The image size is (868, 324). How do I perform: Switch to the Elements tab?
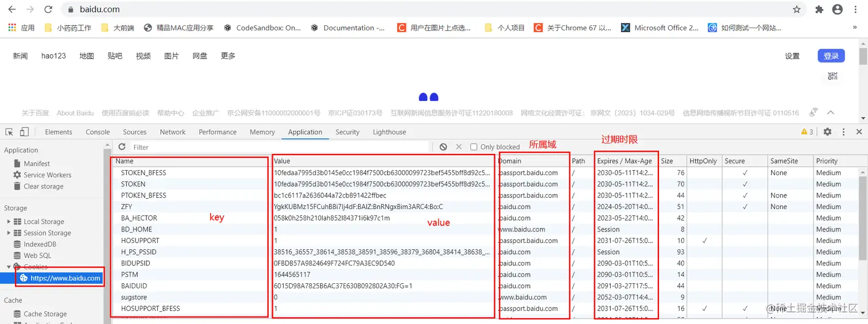click(x=59, y=132)
